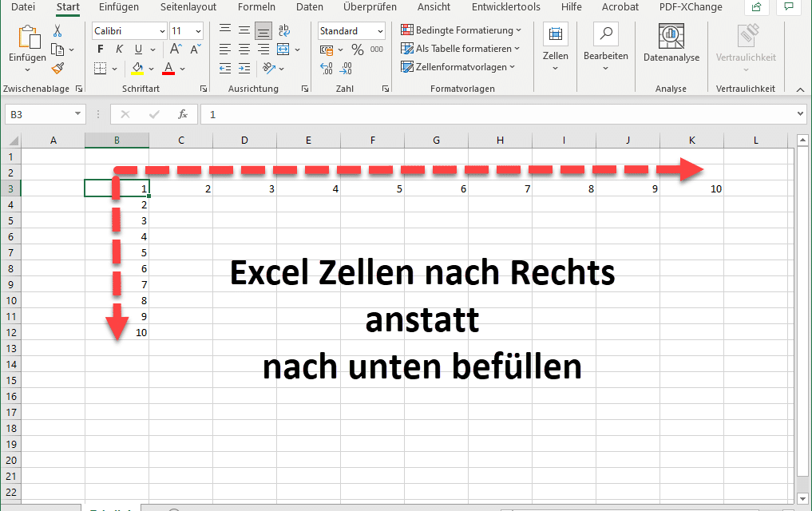This screenshot has height=511, width=812.
Task: Align text to top icon
Action: tap(224, 30)
